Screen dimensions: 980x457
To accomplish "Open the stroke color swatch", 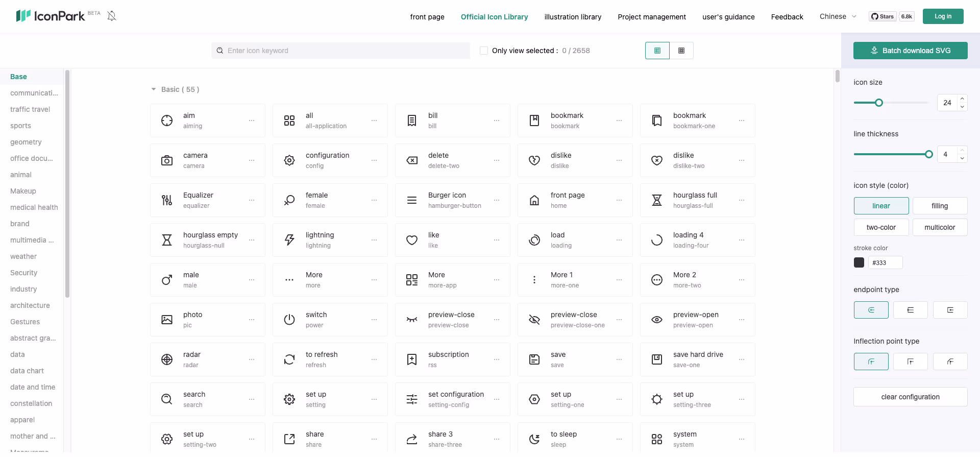I will click(859, 262).
